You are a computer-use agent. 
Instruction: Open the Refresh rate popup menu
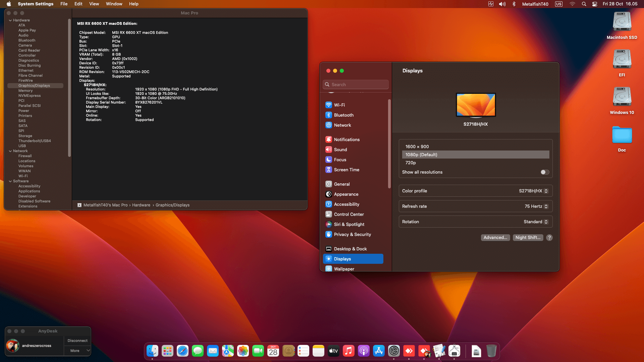[x=536, y=206]
